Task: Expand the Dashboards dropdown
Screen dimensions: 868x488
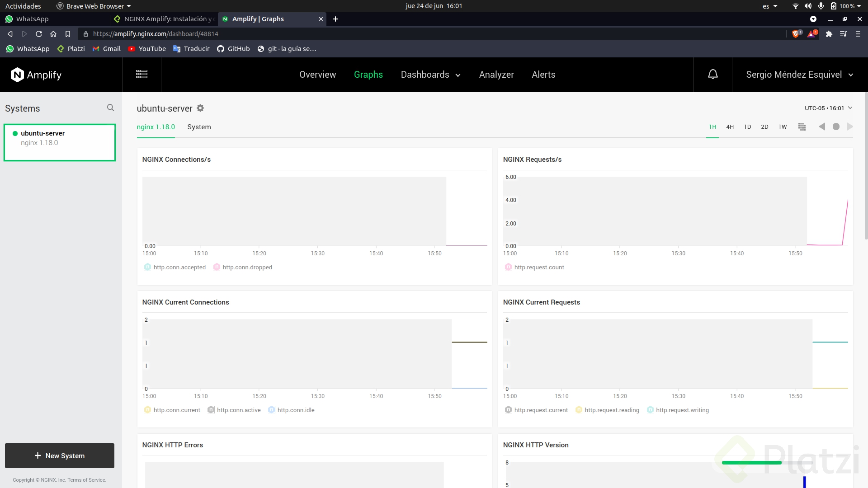Action: 430,75
